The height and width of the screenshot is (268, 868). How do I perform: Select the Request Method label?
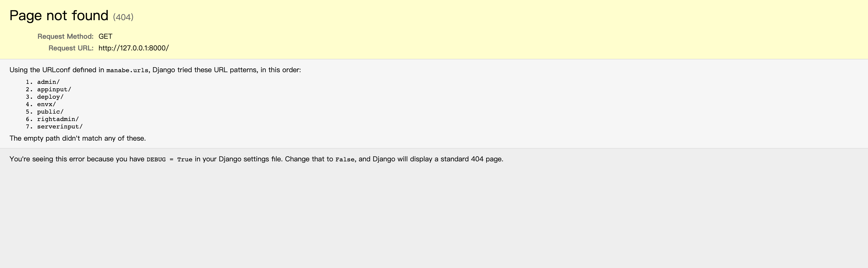pyautogui.click(x=65, y=36)
